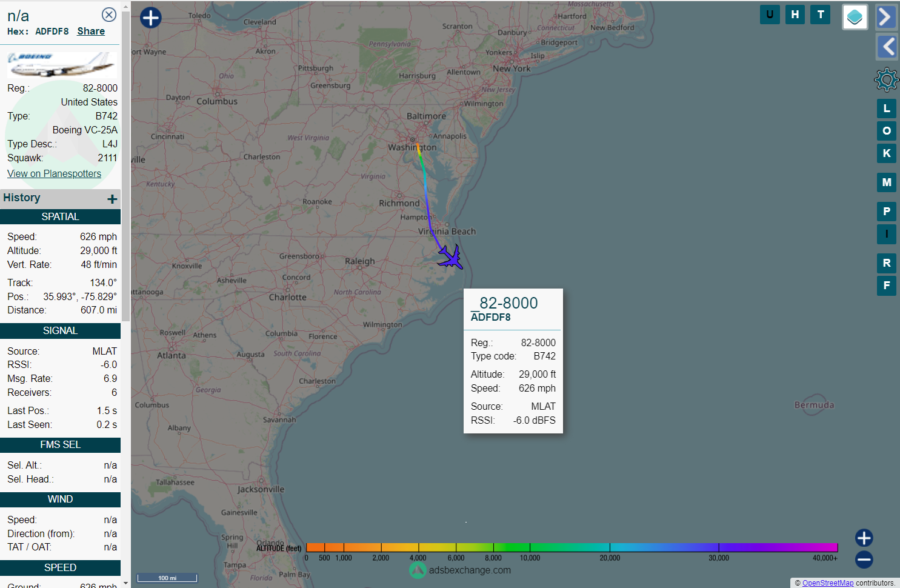Click the Boeing VC-25A type text
The height and width of the screenshot is (588, 900).
click(x=85, y=130)
